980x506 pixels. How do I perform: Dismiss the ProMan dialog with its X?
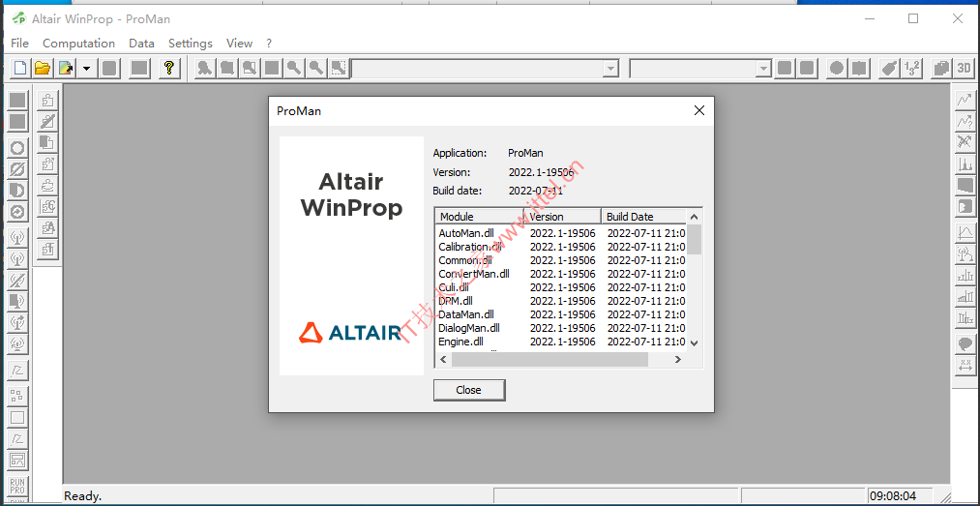[x=699, y=111]
